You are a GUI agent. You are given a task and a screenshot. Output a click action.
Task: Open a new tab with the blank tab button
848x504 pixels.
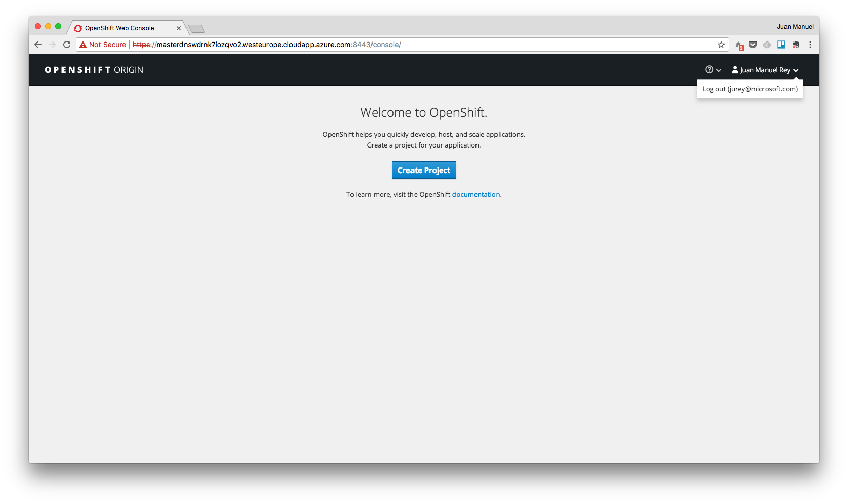[196, 29]
